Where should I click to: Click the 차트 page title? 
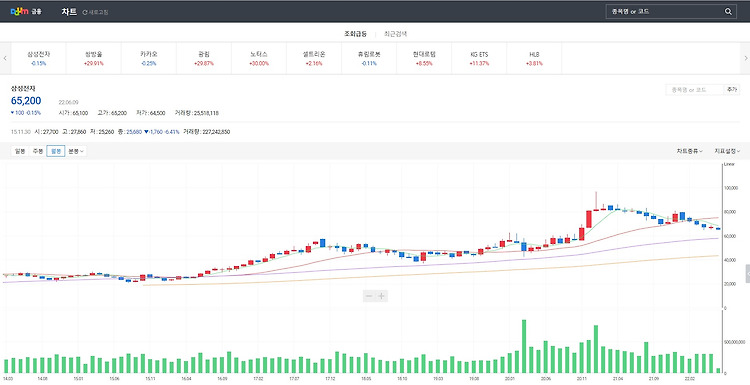point(69,11)
